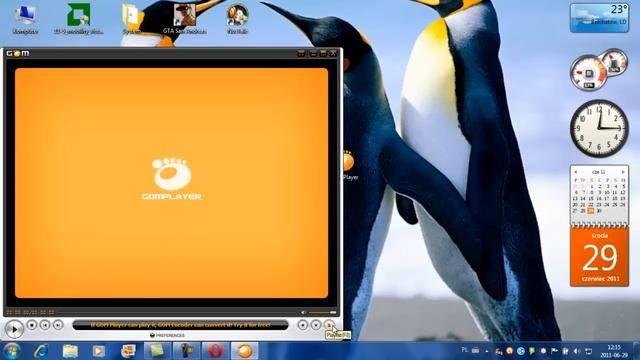Adjust the GOM Player volume slider

pos(322,312)
